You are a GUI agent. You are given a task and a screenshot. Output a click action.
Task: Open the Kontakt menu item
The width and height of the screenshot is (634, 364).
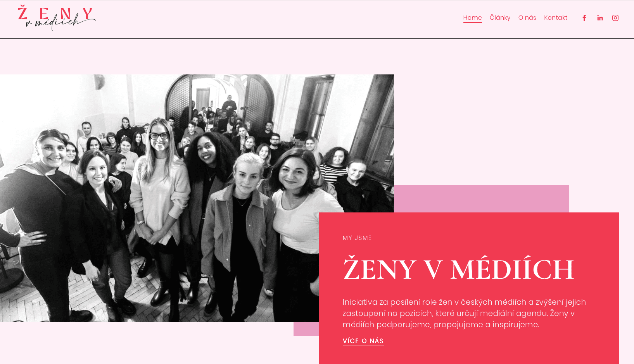[556, 18]
